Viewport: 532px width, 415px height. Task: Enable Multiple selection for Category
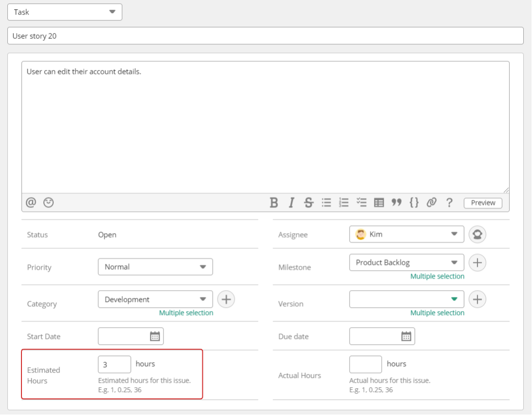(186, 313)
